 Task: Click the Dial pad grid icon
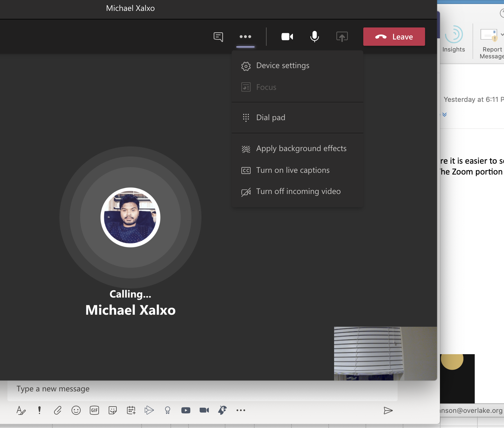(x=246, y=118)
